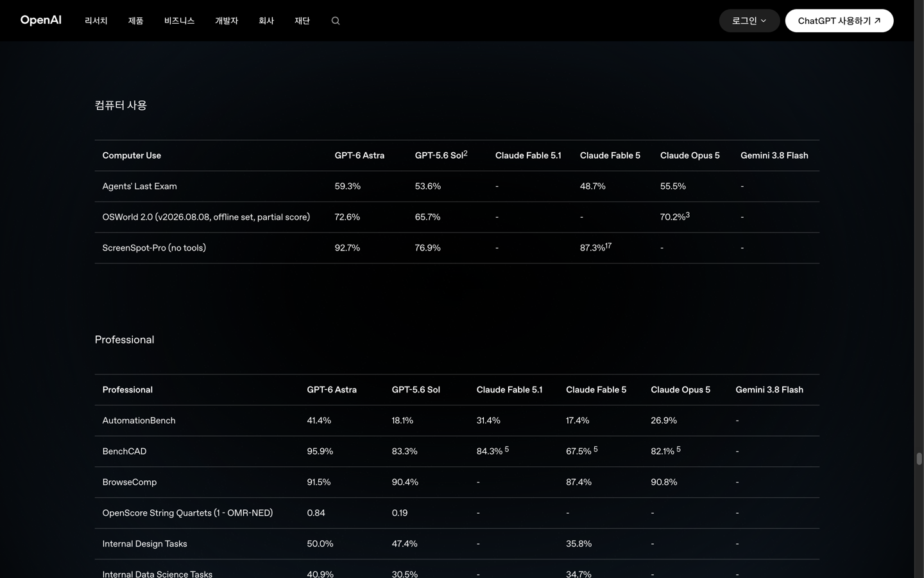Select the Internal Design Tasks row label
The height and width of the screenshot is (578, 924).
coord(145,544)
